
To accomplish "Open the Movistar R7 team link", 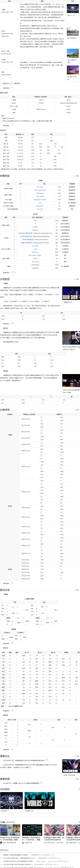I will click(40, 206).
